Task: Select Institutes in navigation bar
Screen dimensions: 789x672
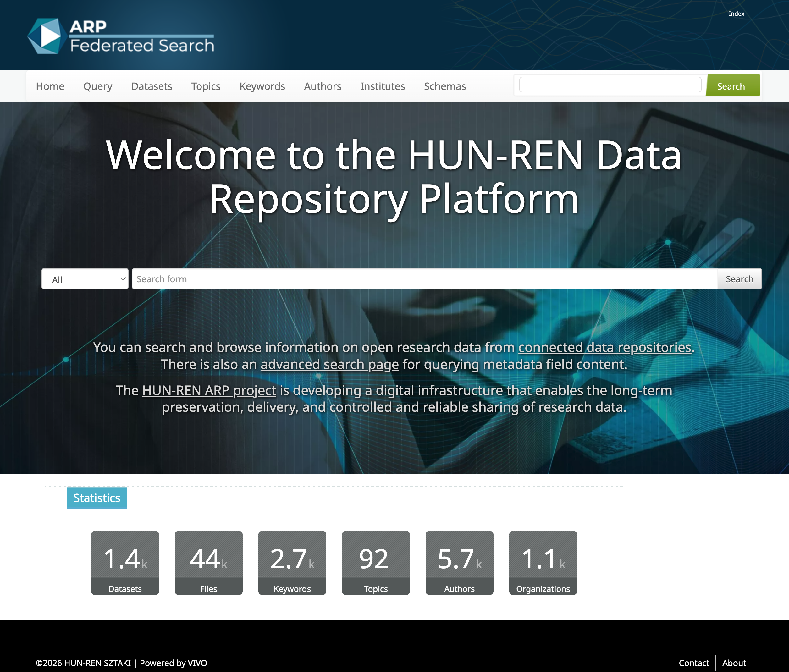Action: pyautogui.click(x=382, y=86)
